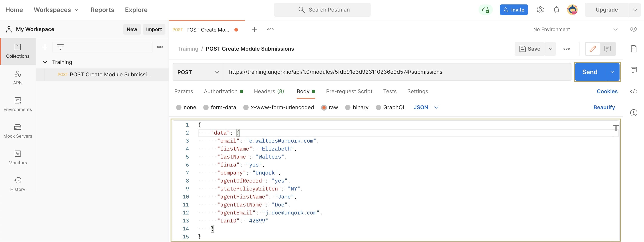Image resolution: width=644 pixels, height=242 pixels.
Task: Click the Send button
Action: coord(590,72)
